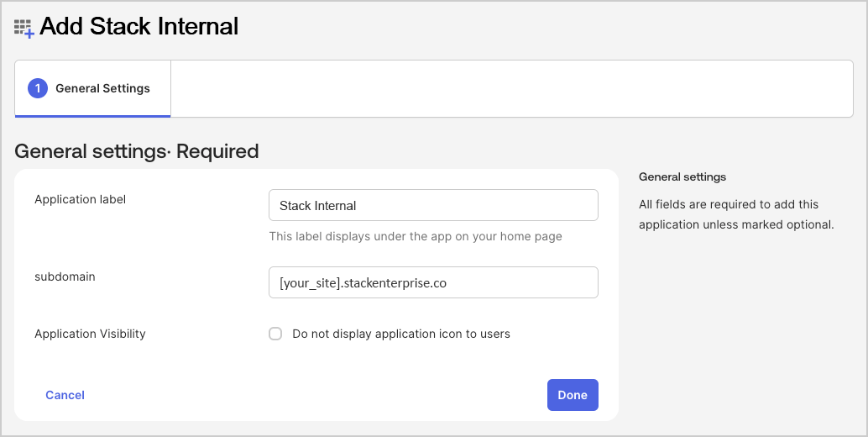Cancel adding the application
The width and height of the screenshot is (868, 437).
tap(65, 395)
